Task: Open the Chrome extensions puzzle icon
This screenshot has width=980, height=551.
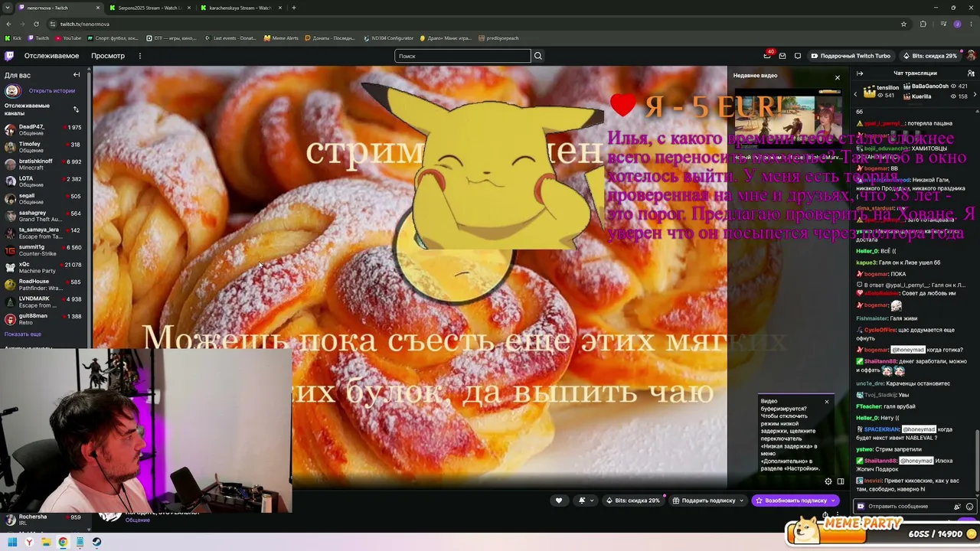Action: [x=923, y=24]
